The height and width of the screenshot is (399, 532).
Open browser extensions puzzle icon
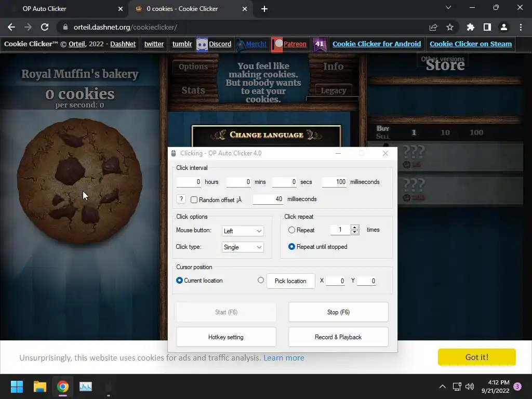coord(470,27)
